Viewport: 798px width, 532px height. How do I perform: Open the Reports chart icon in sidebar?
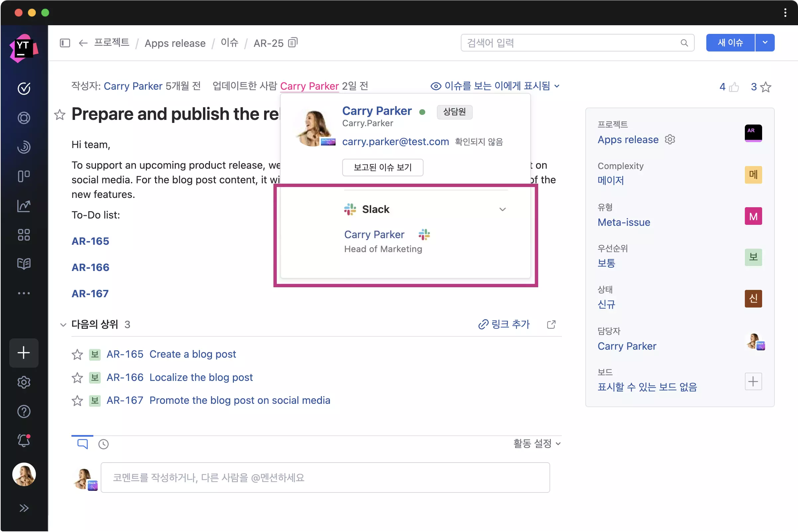click(x=24, y=205)
